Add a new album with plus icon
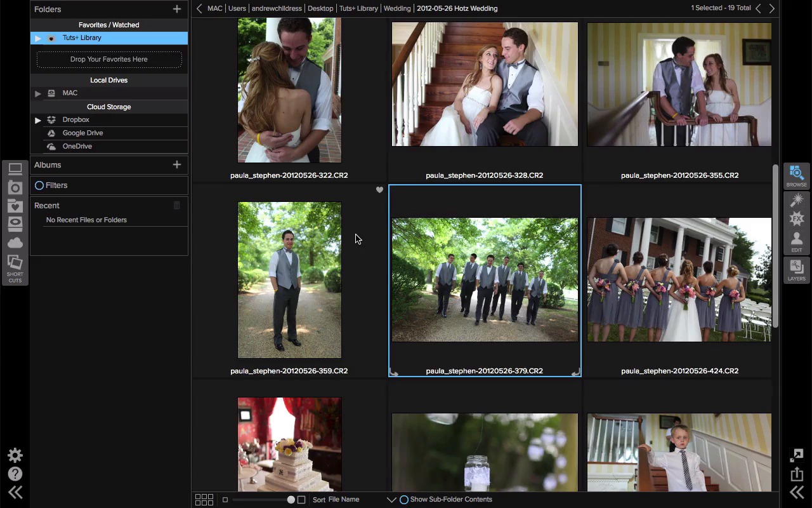 coord(177,164)
